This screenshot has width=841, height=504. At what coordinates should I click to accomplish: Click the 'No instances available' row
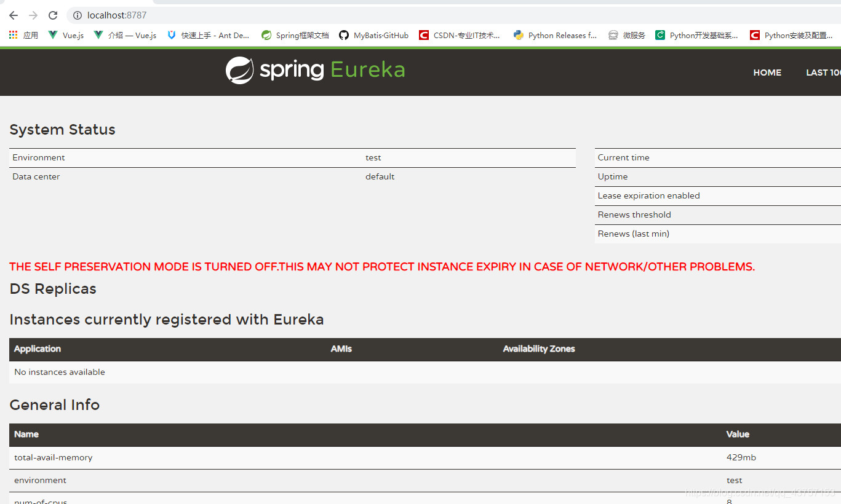[425, 372]
